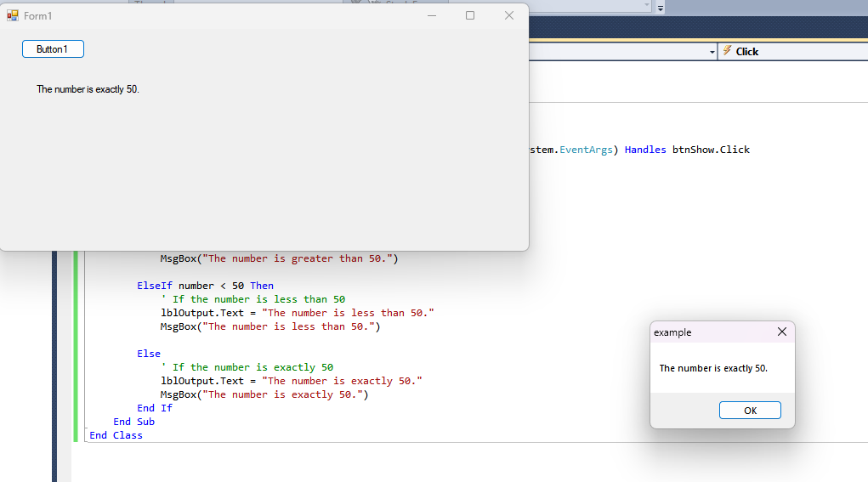Screen dimensions: 868x482
Task: Close the example message box with X
Action: click(x=781, y=332)
